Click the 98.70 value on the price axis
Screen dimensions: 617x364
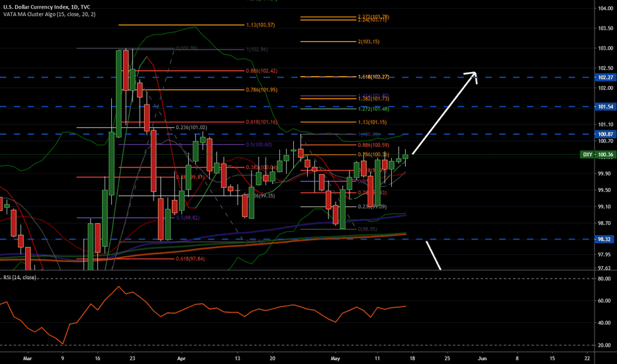(x=606, y=223)
